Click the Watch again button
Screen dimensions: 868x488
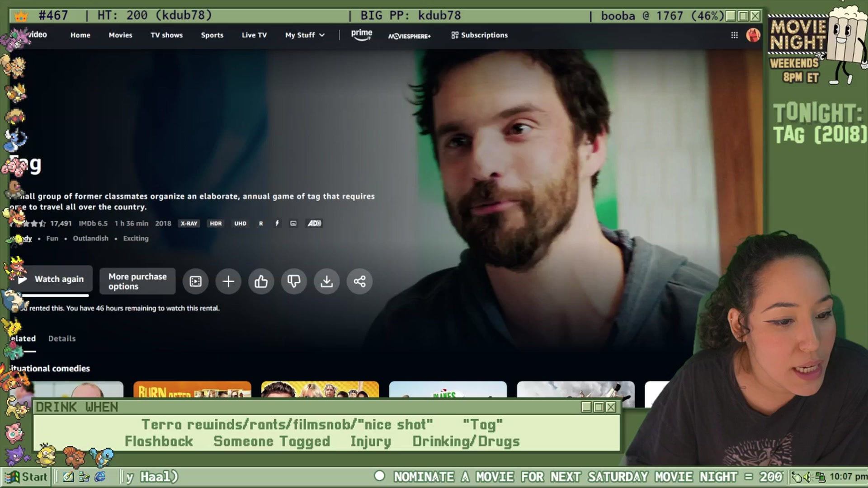pos(53,279)
